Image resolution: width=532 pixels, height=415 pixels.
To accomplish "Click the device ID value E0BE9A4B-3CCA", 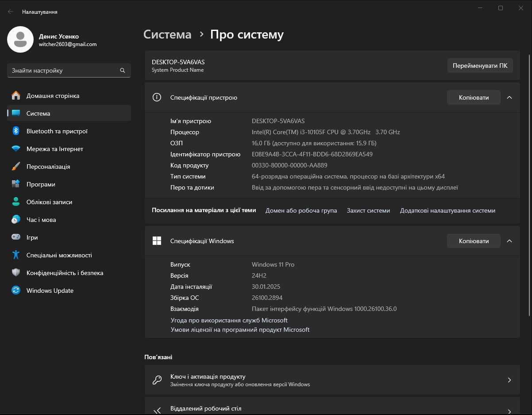I will pos(312,154).
